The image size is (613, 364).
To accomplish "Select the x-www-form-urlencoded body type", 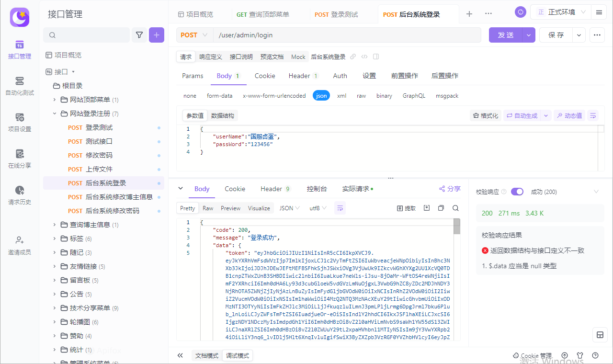I will [x=274, y=96].
